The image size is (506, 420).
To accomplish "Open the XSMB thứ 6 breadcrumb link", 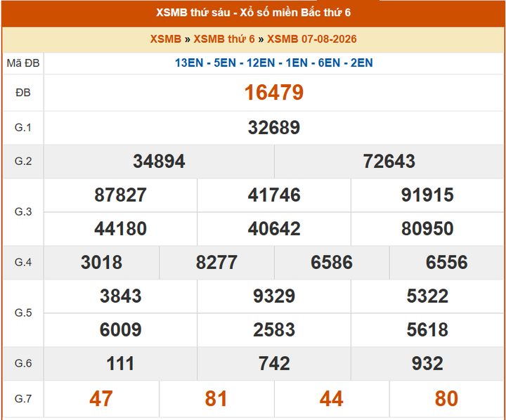I will (224, 39).
